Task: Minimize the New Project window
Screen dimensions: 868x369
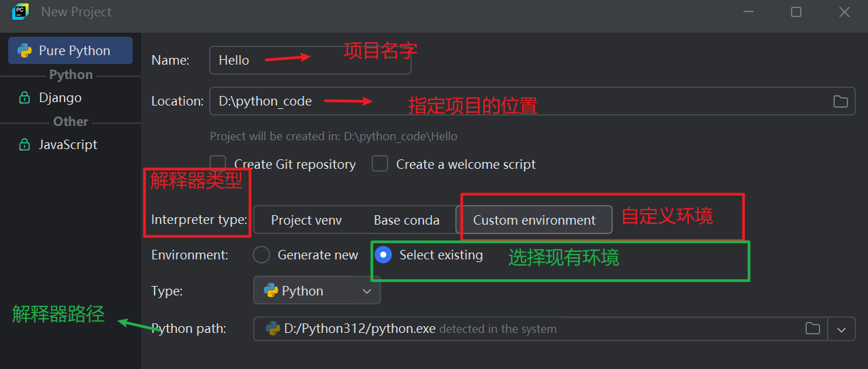Action: pos(748,12)
